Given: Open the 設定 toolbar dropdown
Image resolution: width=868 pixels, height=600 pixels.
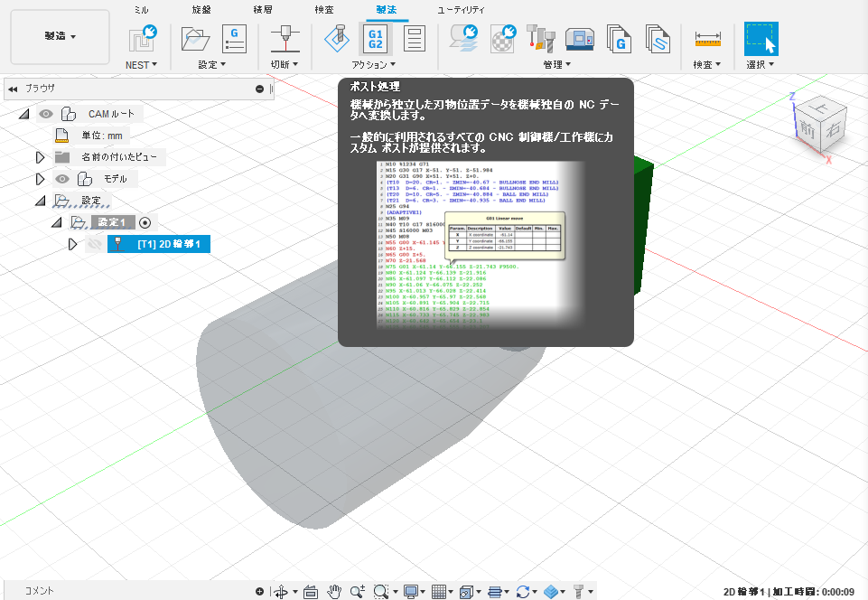Looking at the screenshot, I should 212,65.
